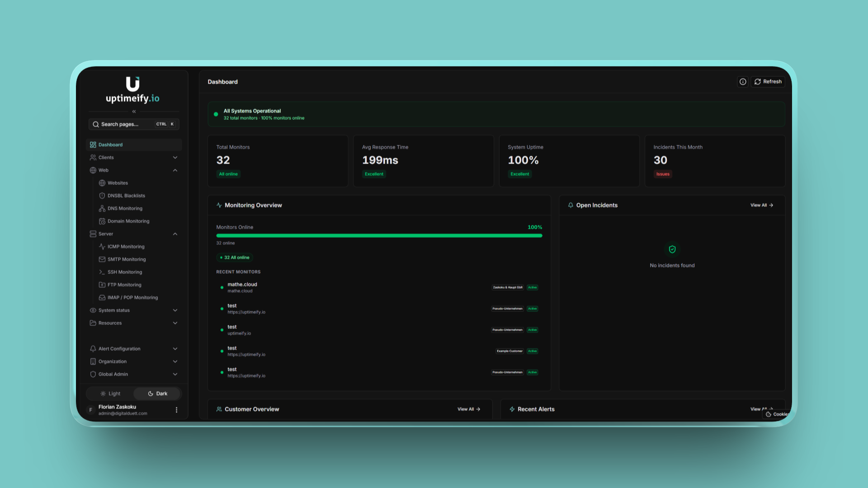Select DNS Monitoring in the sidebar
868x488 pixels.
tap(125, 208)
